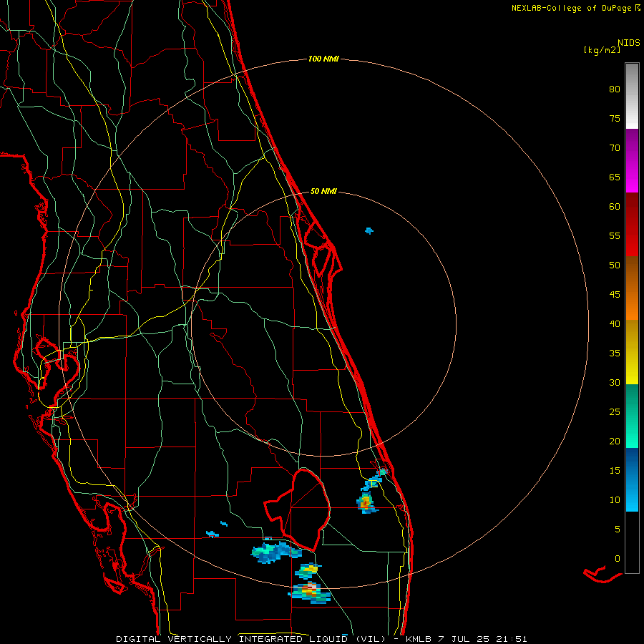The height and width of the screenshot is (644, 644).
Task: Click the 15 value on the color scale
Action: [615, 471]
